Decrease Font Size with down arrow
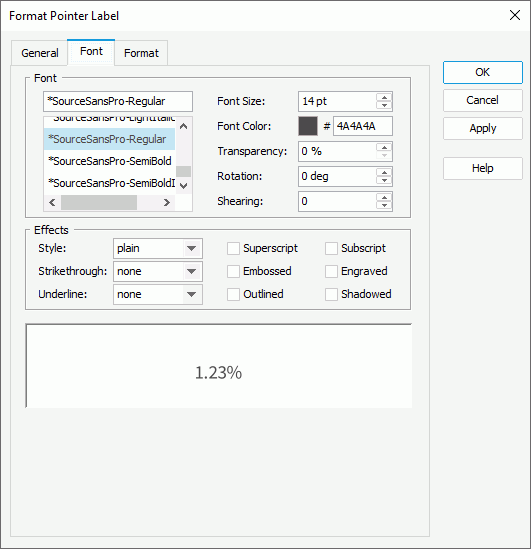531x549 pixels. point(384,105)
